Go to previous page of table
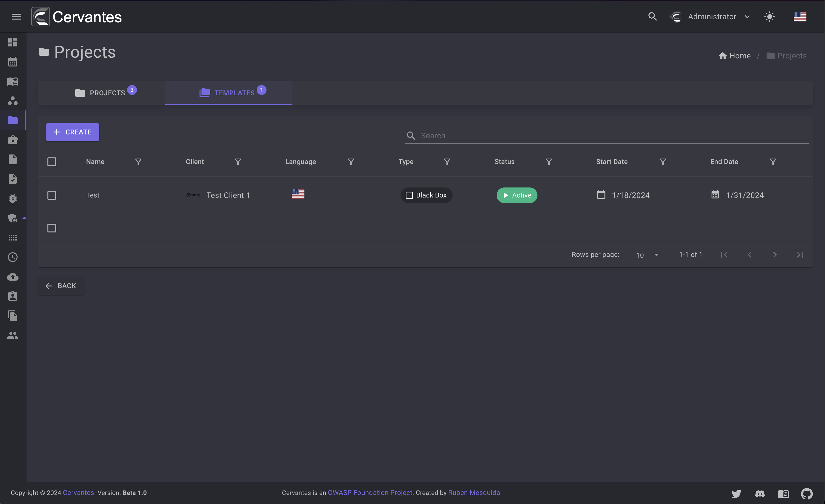 (749, 255)
